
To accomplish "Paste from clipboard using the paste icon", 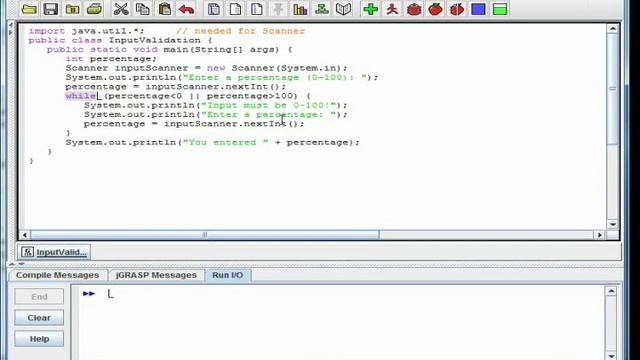I will [164, 9].
